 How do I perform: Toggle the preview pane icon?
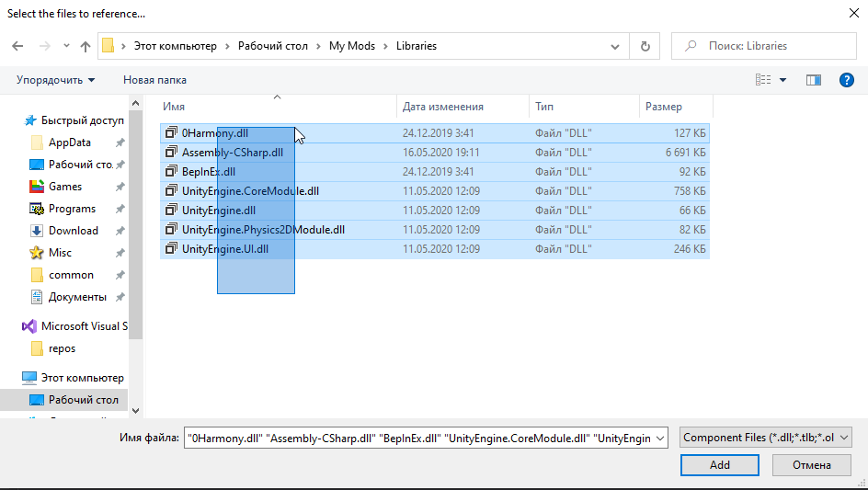[x=813, y=80]
